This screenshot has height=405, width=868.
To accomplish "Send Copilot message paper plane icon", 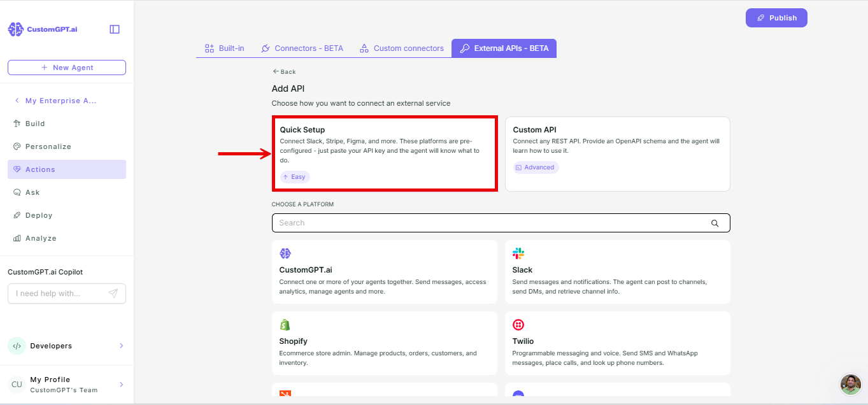I will click(x=113, y=294).
